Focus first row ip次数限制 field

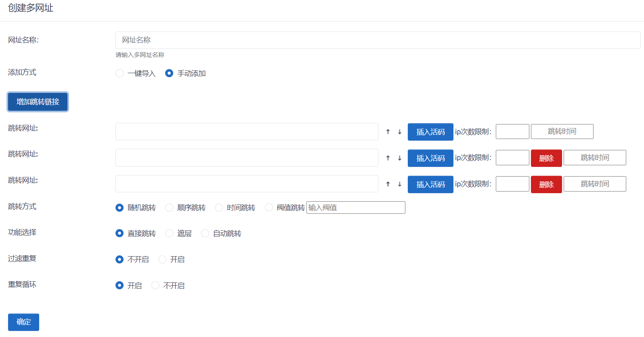[x=512, y=131]
